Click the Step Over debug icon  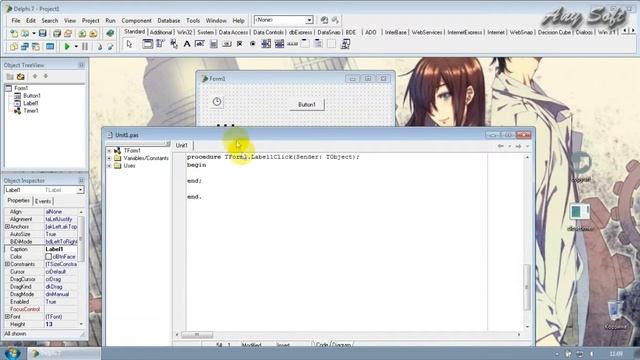pyautogui.click(x=110, y=47)
